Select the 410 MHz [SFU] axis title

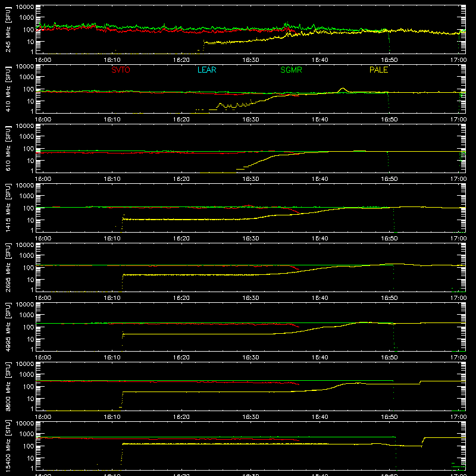[x=8, y=89]
